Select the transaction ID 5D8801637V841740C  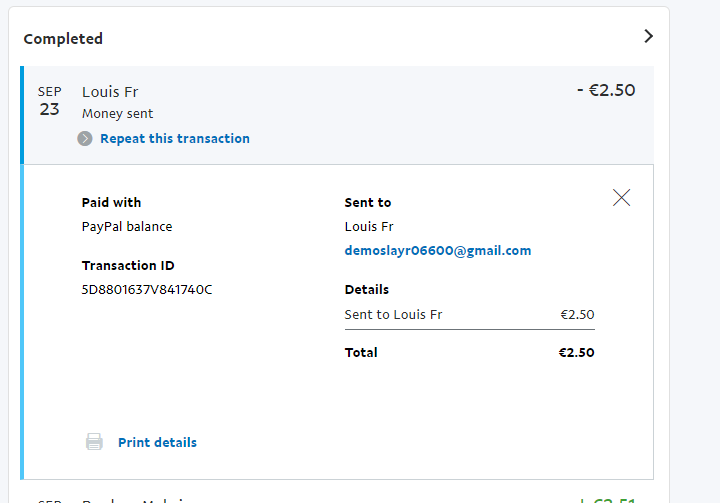147,290
